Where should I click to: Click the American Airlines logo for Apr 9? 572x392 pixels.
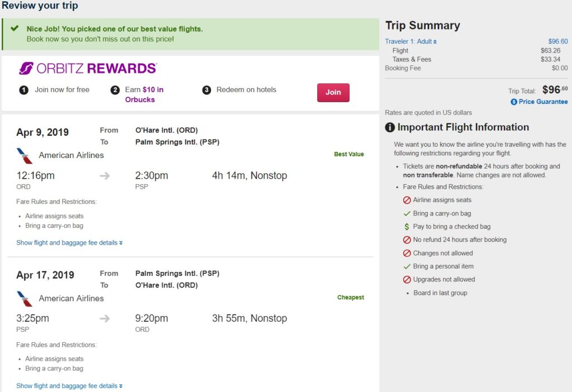pyautogui.click(x=25, y=156)
